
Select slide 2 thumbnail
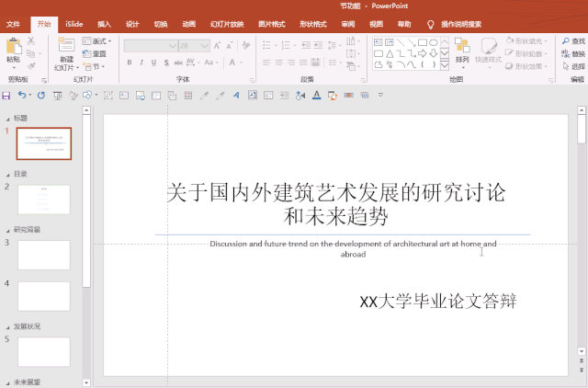pos(44,200)
